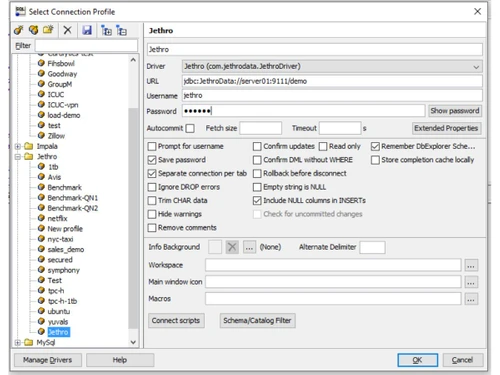Browse for the Macros file
The height and width of the screenshot is (375, 500).
471,299
